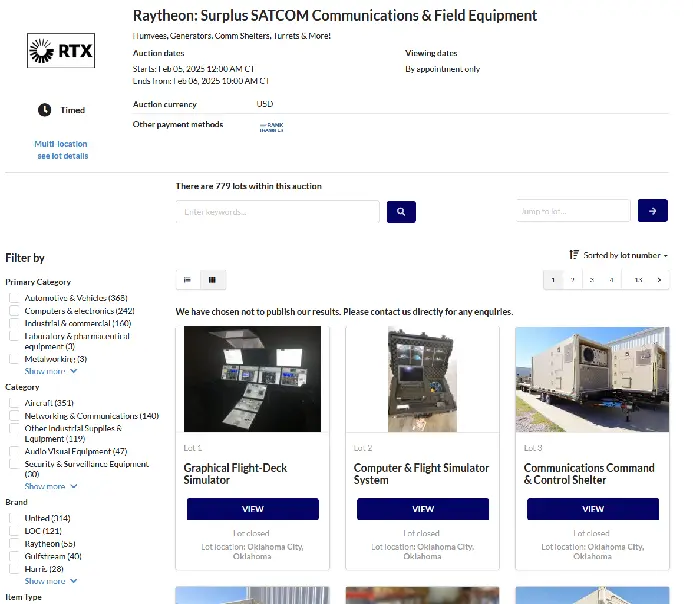The height and width of the screenshot is (604, 693).
Task: Click the RTX company logo
Action: [x=61, y=49]
